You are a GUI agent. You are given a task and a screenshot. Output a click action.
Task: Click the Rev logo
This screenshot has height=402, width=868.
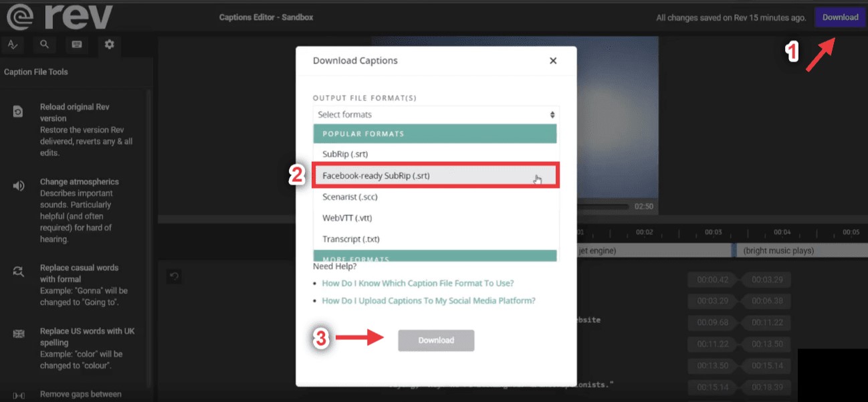(59, 17)
